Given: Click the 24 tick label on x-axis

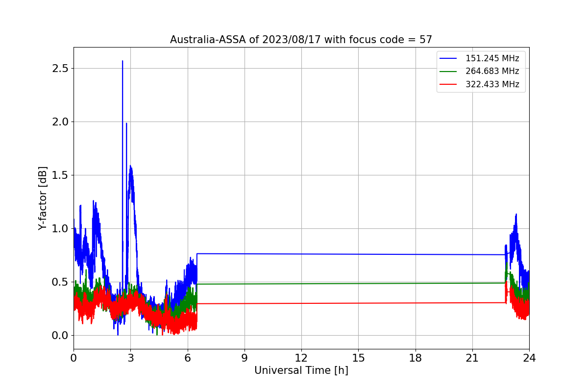Looking at the screenshot, I should click(529, 358).
